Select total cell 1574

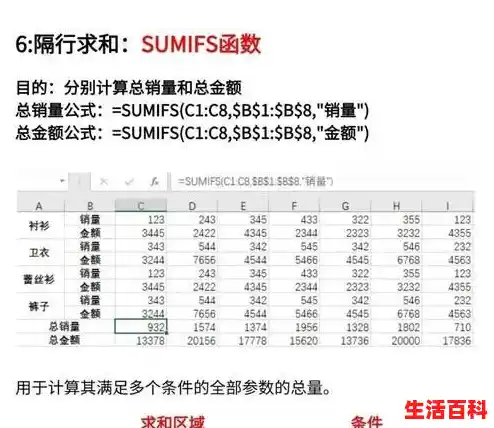click(192, 327)
